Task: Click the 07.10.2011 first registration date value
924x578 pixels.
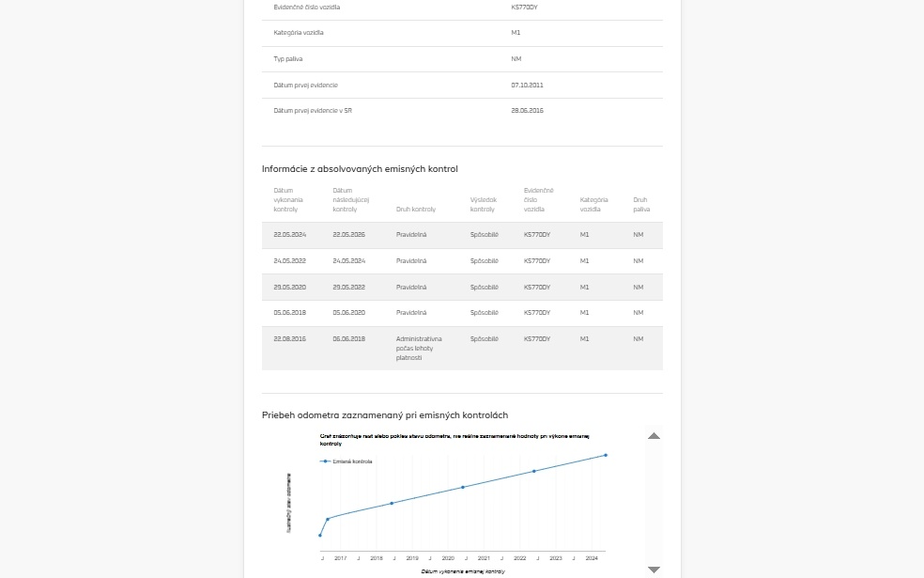Action: (x=527, y=85)
